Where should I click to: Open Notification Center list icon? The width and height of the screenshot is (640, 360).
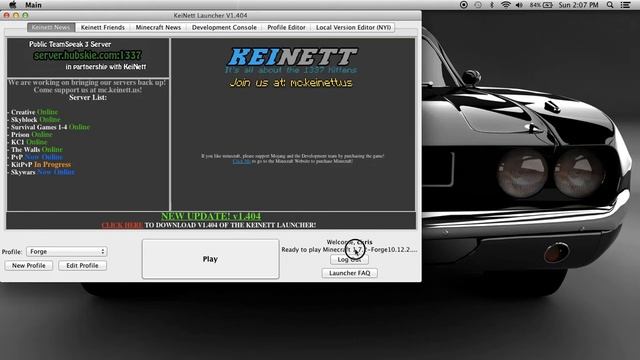(x=625, y=5)
